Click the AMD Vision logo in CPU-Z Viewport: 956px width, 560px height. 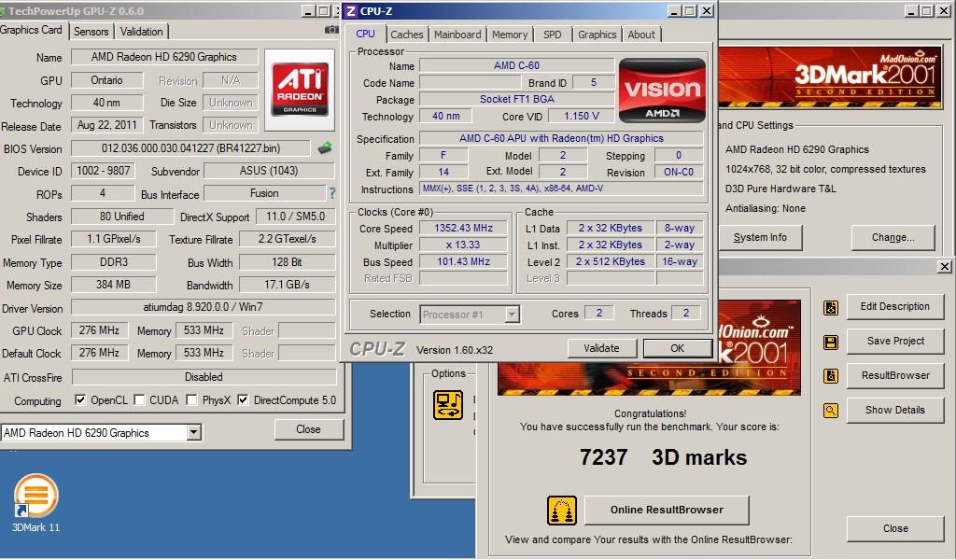click(x=662, y=91)
